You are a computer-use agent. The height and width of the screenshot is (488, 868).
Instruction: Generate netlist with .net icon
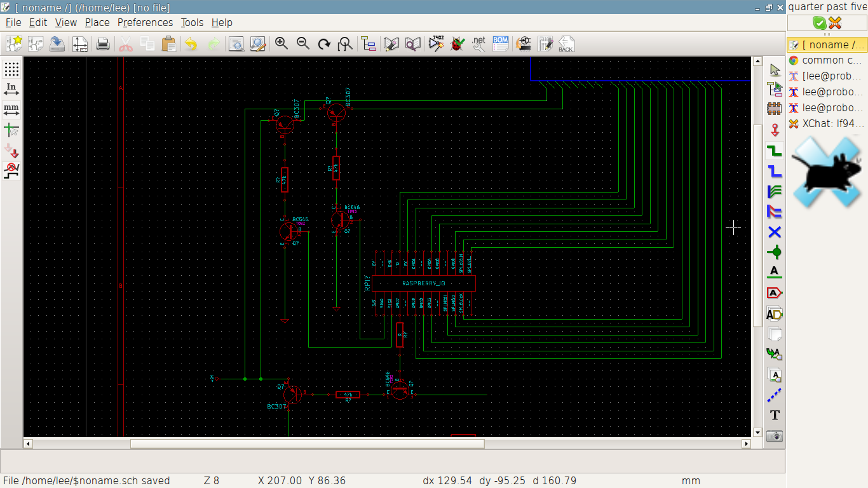(x=478, y=44)
